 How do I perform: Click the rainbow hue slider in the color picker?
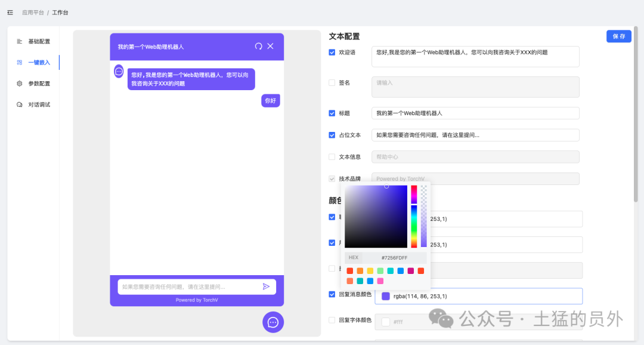coord(414,216)
